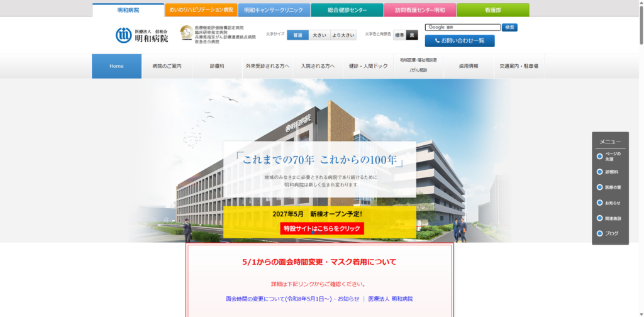Open 地域医療-福祉相談室/がん相談 navigation menu
The image size is (644, 317).
pyautogui.click(x=418, y=65)
